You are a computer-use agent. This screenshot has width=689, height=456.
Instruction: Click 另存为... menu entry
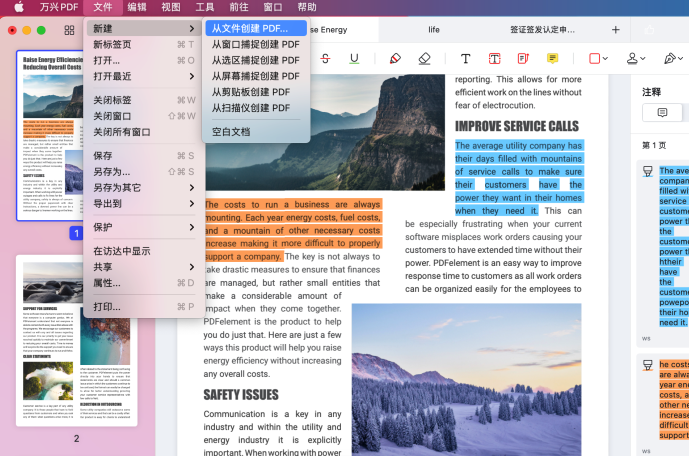143,171
